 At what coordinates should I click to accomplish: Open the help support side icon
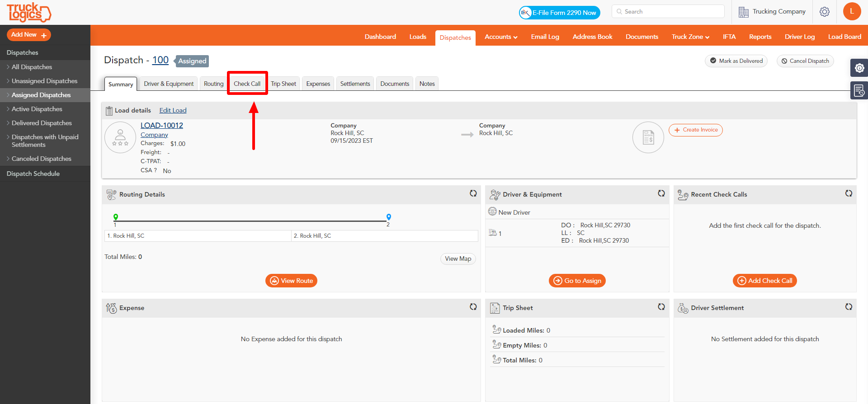[x=859, y=68]
